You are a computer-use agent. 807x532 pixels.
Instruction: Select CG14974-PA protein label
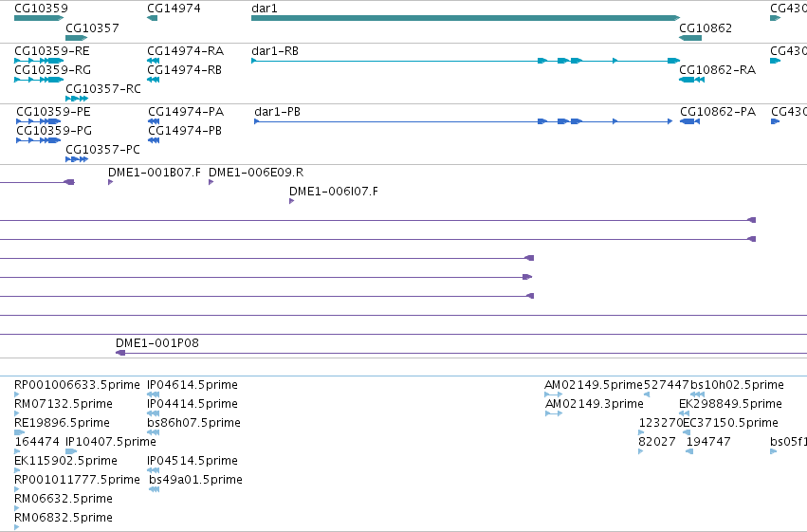pyautogui.click(x=186, y=112)
